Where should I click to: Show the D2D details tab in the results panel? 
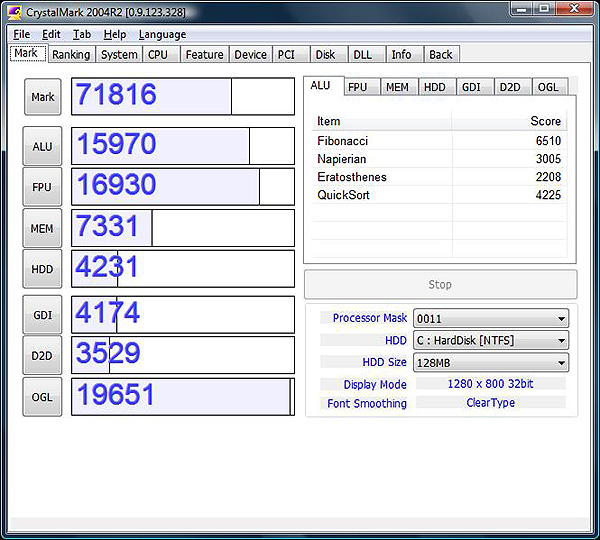[513, 87]
